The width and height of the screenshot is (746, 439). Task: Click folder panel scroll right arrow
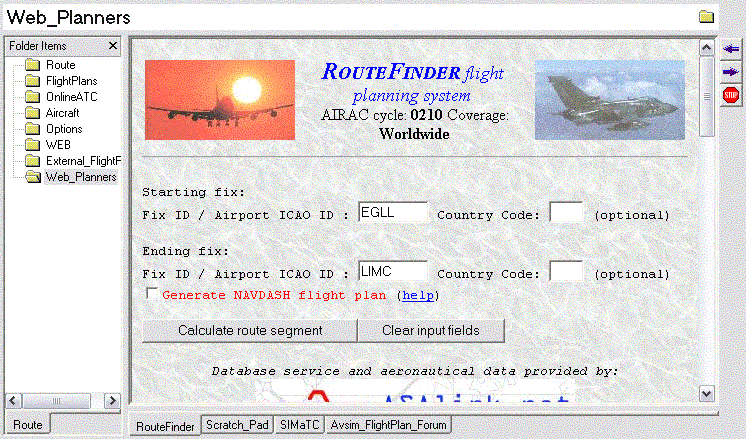(112, 400)
